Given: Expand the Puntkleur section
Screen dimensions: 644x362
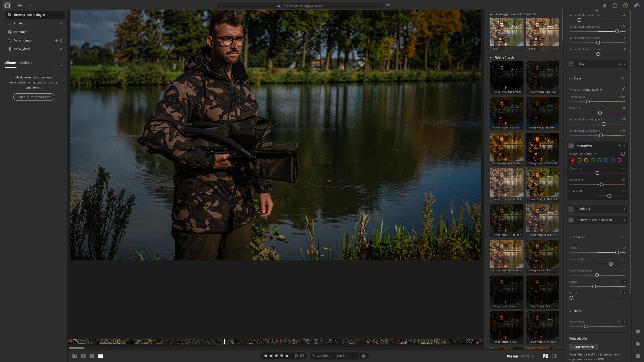Looking at the screenshot, I should (x=624, y=209).
